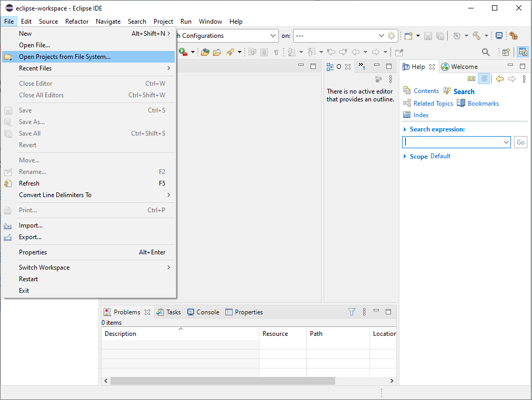532x400 pixels.
Task: Open the New wizard dropdown arrow
Action: tap(418, 36)
